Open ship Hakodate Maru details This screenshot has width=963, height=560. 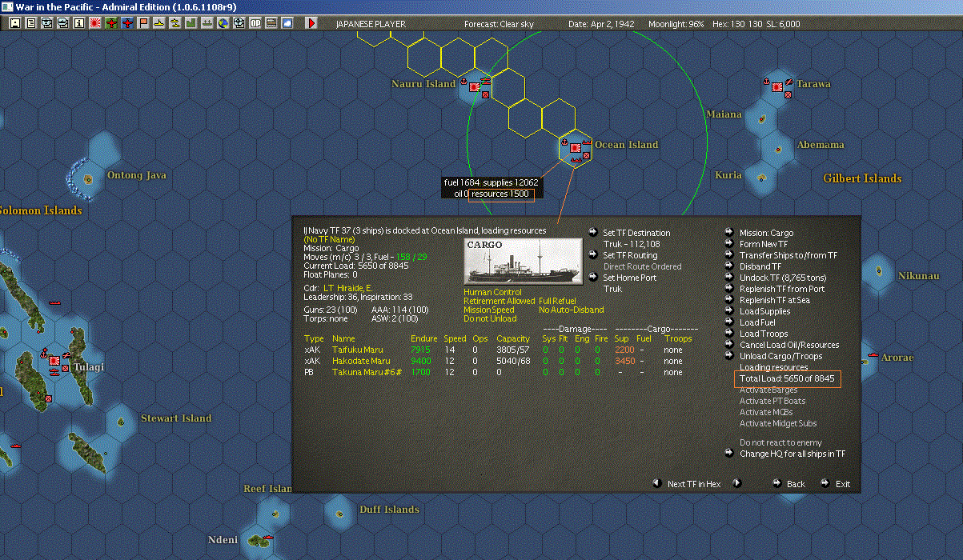[x=361, y=361]
